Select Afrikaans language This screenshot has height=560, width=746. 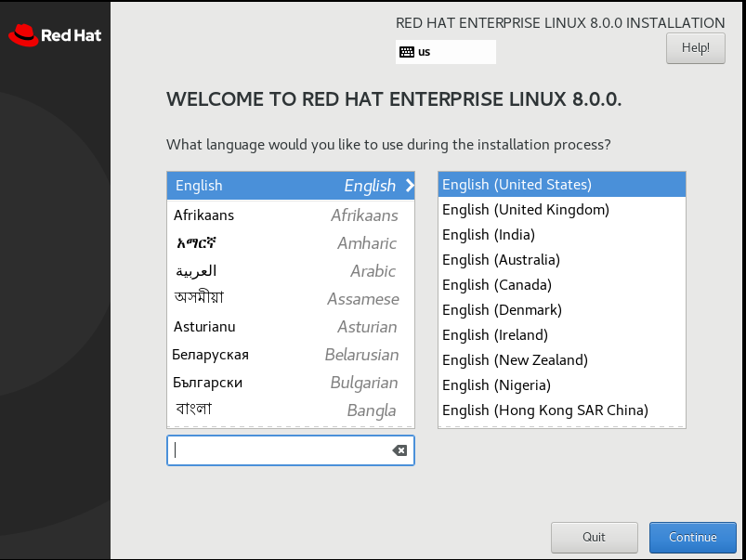click(291, 215)
